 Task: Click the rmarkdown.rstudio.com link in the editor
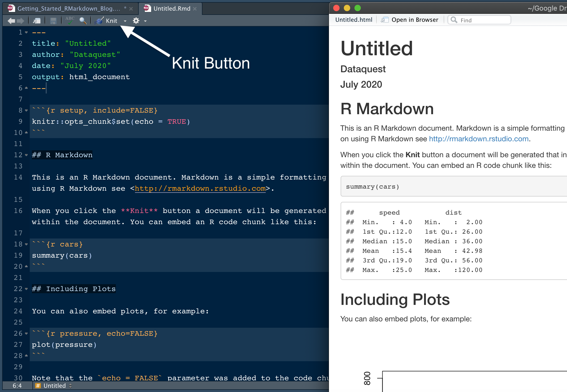(200, 188)
